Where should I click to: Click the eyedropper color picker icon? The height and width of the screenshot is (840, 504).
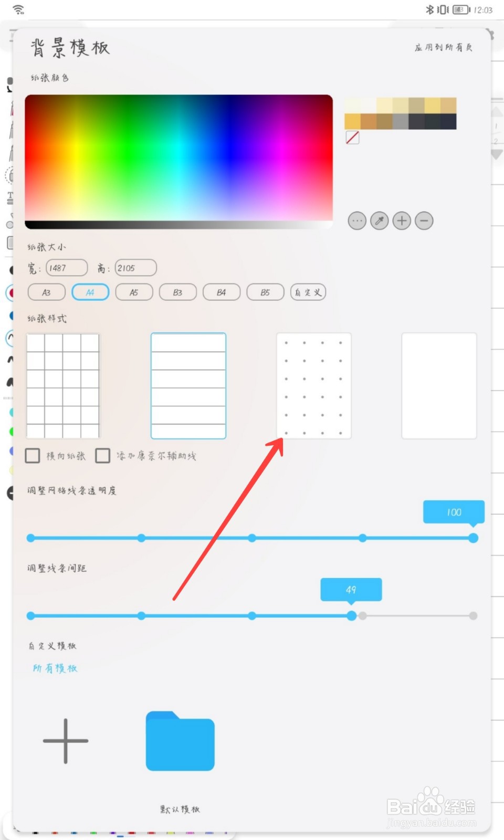pos(380,221)
